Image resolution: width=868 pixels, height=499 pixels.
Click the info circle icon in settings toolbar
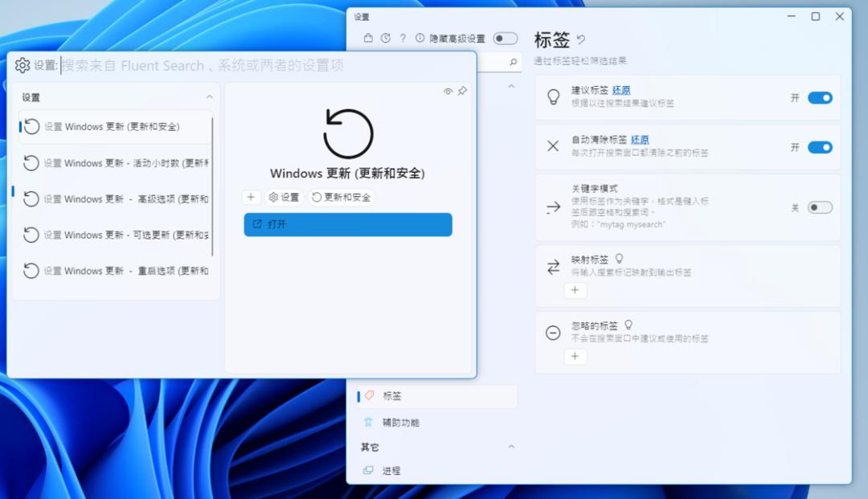420,39
